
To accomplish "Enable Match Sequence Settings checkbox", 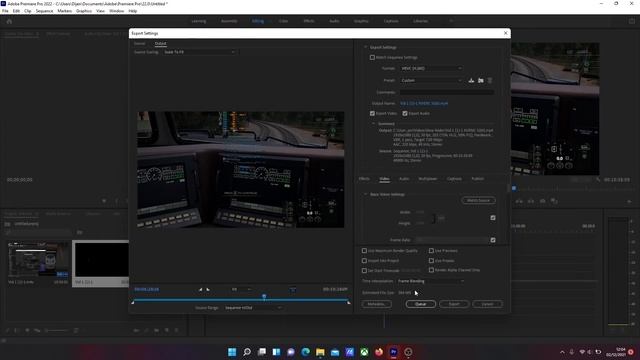I will [372, 58].
